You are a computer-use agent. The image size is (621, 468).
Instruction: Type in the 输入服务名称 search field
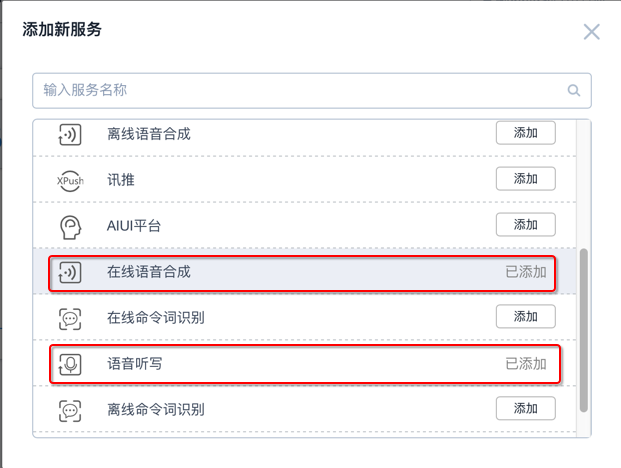pyautogui.click(x=300, y=91)
